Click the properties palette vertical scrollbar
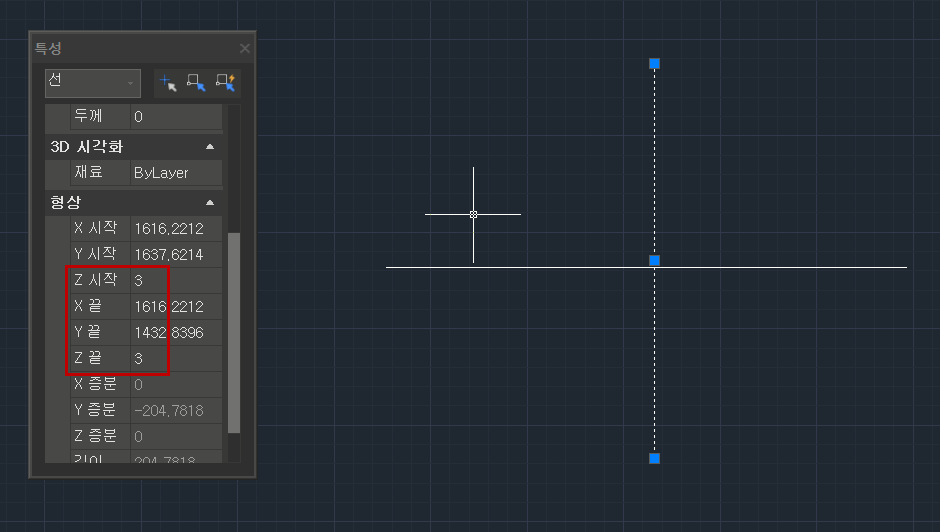Viewport: 940px width, 532px height. pos(234,333)
